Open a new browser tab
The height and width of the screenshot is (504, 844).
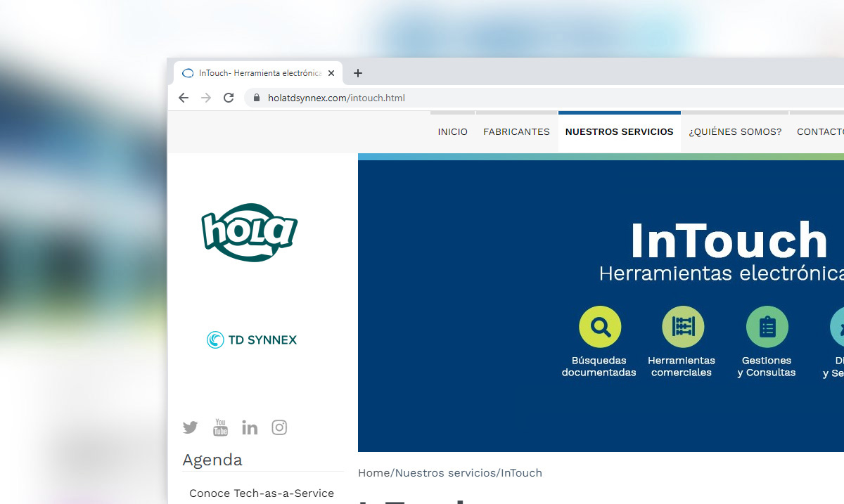click(x=358, y=73)
